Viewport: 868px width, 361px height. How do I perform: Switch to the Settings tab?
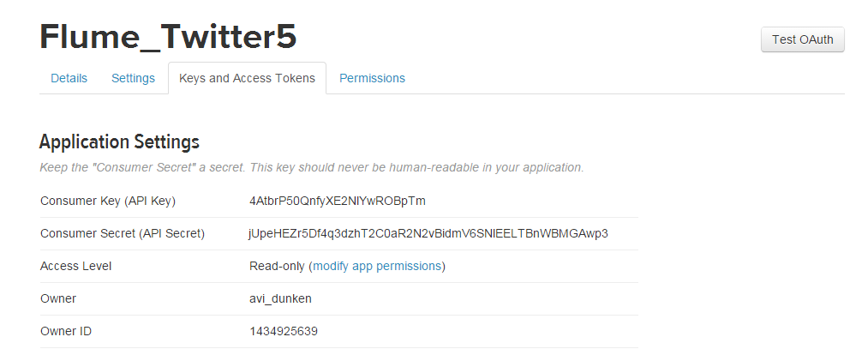click(x=133, y=78)
